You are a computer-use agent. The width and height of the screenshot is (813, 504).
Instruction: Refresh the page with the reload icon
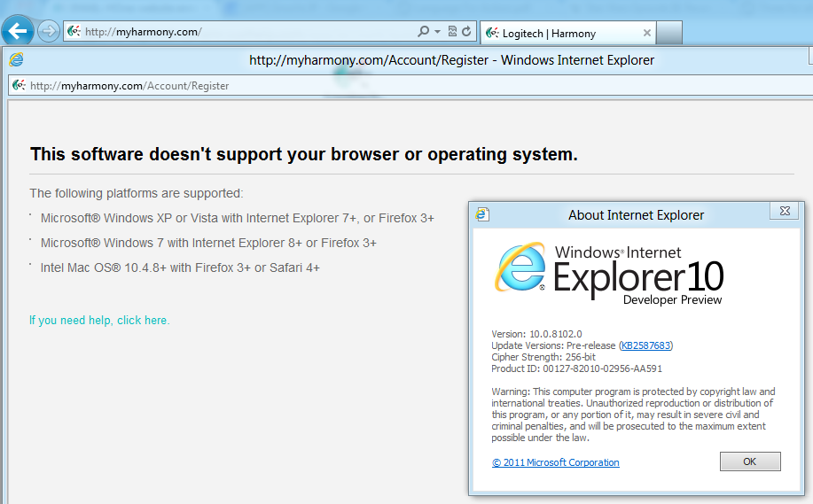[466, 32]
